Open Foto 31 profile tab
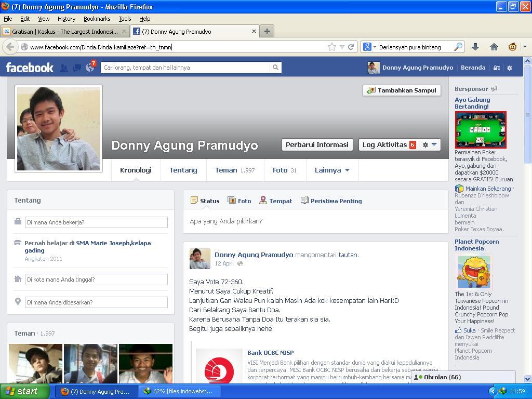The image size is (532, 399). click(x=285, y=170)
